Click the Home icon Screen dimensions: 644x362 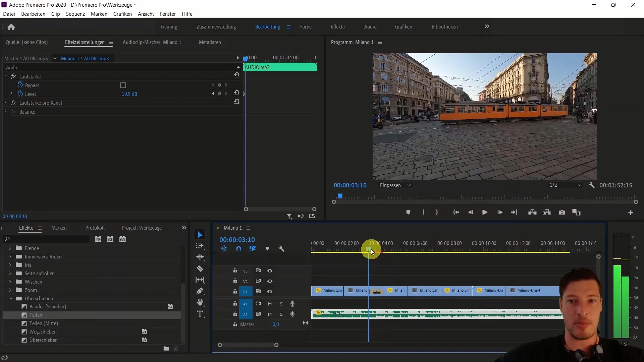click(x=11, y=27)
